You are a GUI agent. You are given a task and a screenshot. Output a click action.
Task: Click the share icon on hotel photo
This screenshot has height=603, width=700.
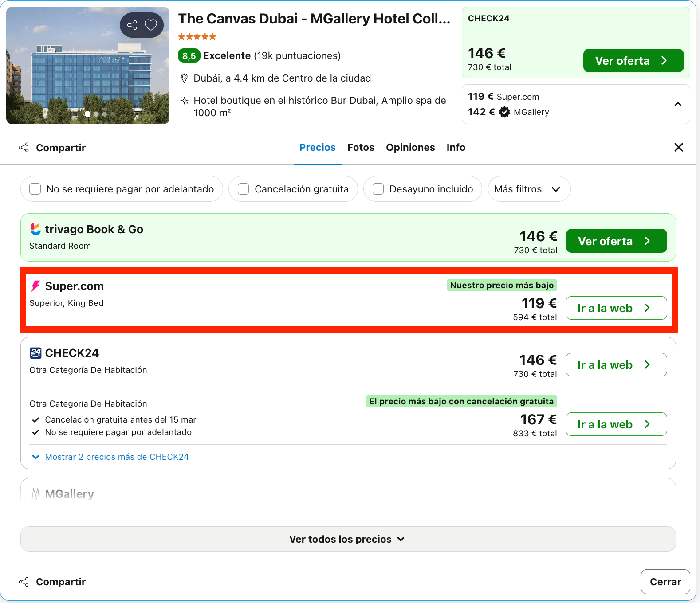[x=132, y=25]
